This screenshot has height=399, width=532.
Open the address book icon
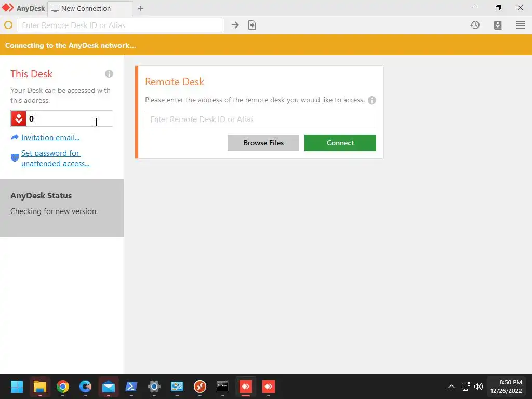pyautogui.click(x=498, y=25)
